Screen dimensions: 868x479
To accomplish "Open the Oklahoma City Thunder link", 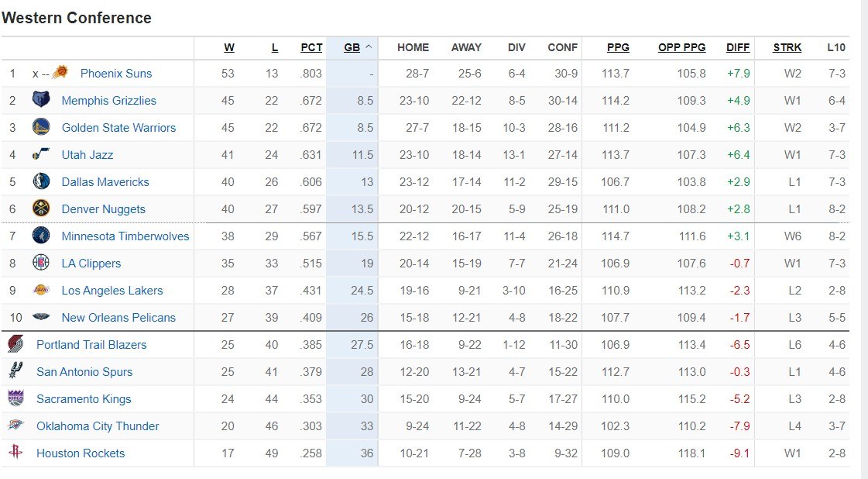I will [x=98, y=426].
